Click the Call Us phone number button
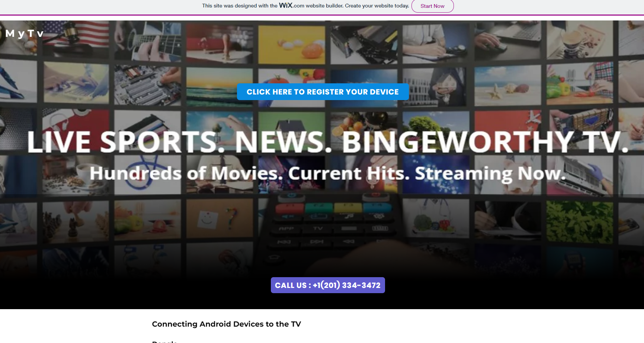The width and height of the screenshot is (644, 343). 327,285
